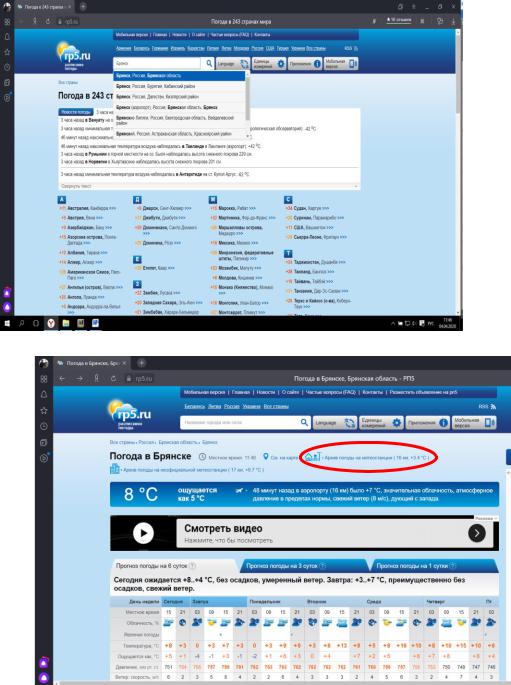
Task: Open archive at unofficial weather station link
Action: coord(193,470)
